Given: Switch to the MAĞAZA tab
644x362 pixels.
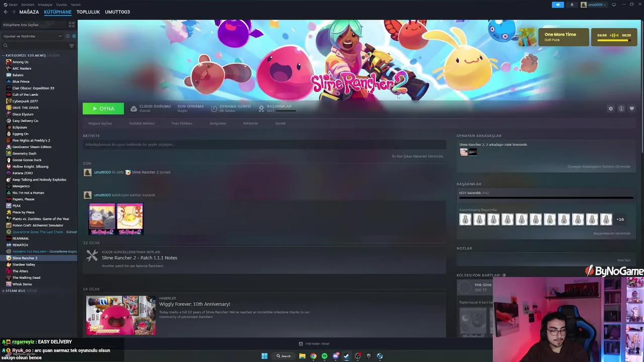Looking at the screenshot, I should [x=29, y=12].
